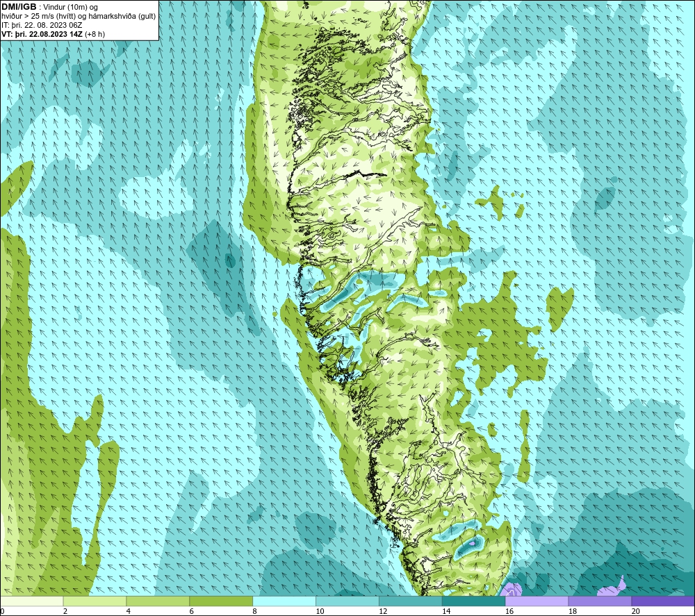This screenshot has width=695, height=616.
Task: Click the legend scale label '18'
Action: coord(572,611)
